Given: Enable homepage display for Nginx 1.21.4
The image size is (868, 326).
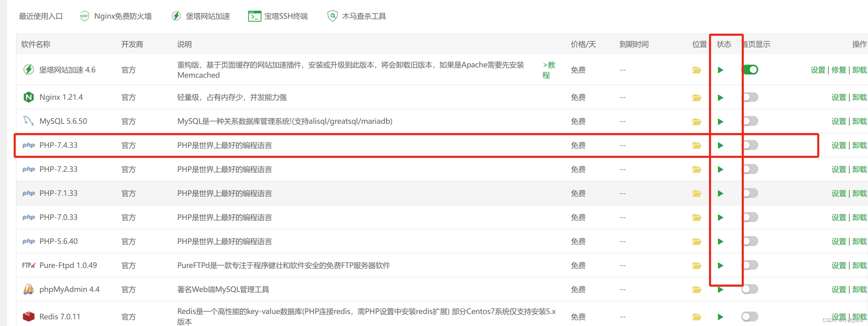Looking at the screenshot, I should [x=750, y=97].
